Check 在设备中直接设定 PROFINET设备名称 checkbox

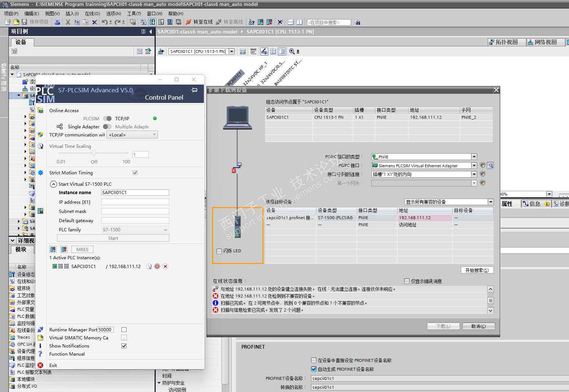coord(314,360)
